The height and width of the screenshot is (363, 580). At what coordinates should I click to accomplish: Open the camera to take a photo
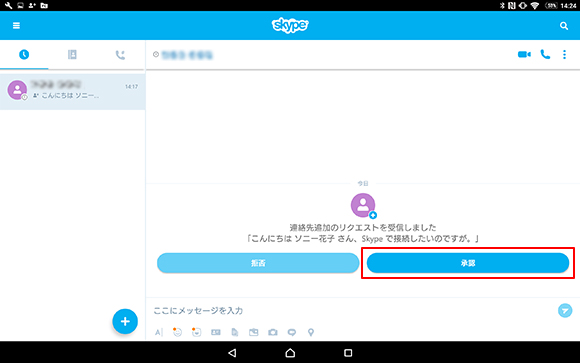click(273, 332)
